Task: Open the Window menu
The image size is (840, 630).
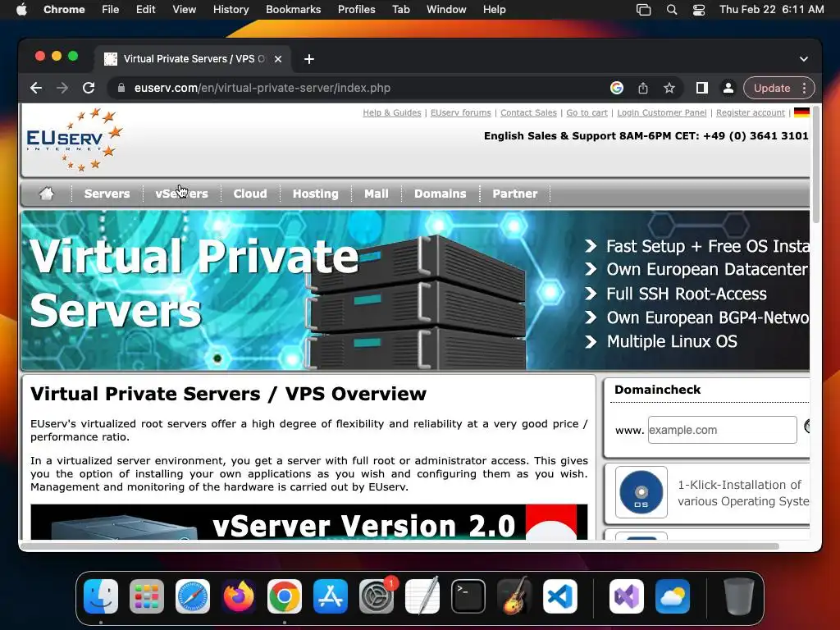Action: pos(446,10)
